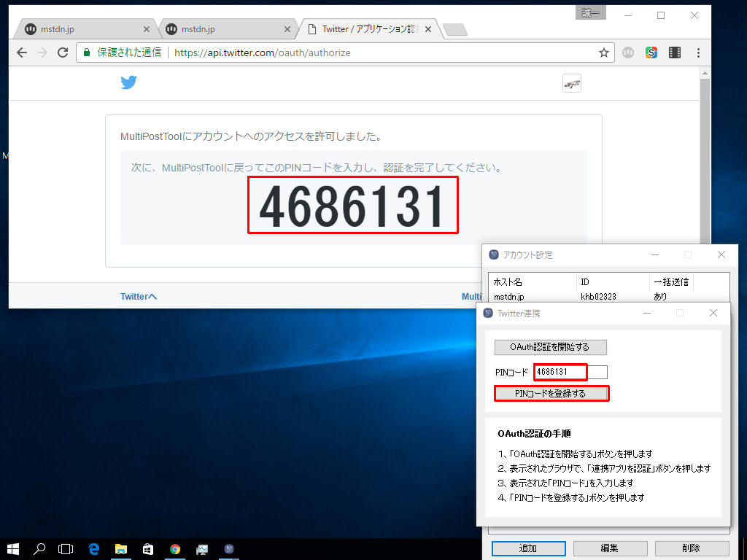Screen dimensions: 747x560
Task: Click the ホスト名 column header
Action: 533,282
